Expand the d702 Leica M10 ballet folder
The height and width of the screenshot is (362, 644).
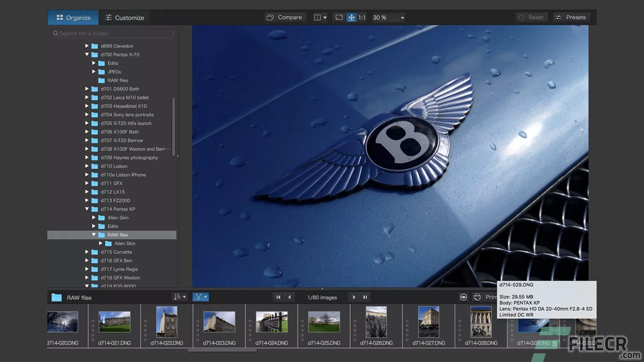87,98
